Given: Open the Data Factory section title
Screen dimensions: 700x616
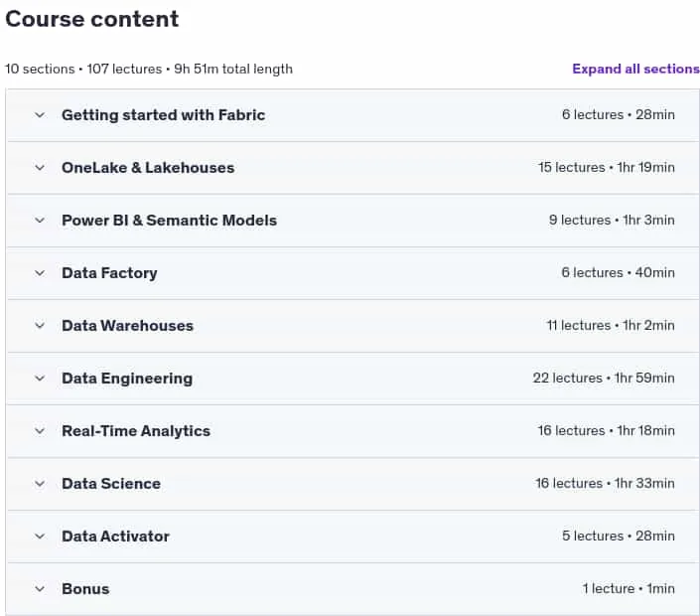Looking at the screenshot, I should coord(109,273).
